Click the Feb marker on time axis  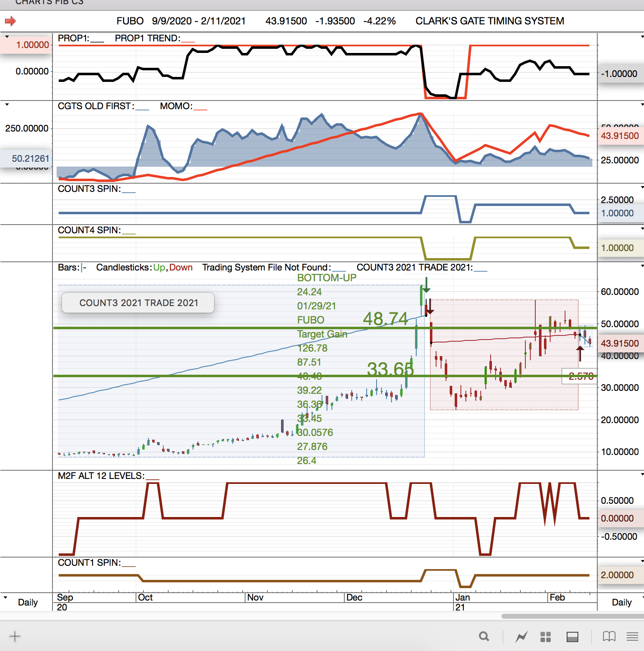coord(557,597)
